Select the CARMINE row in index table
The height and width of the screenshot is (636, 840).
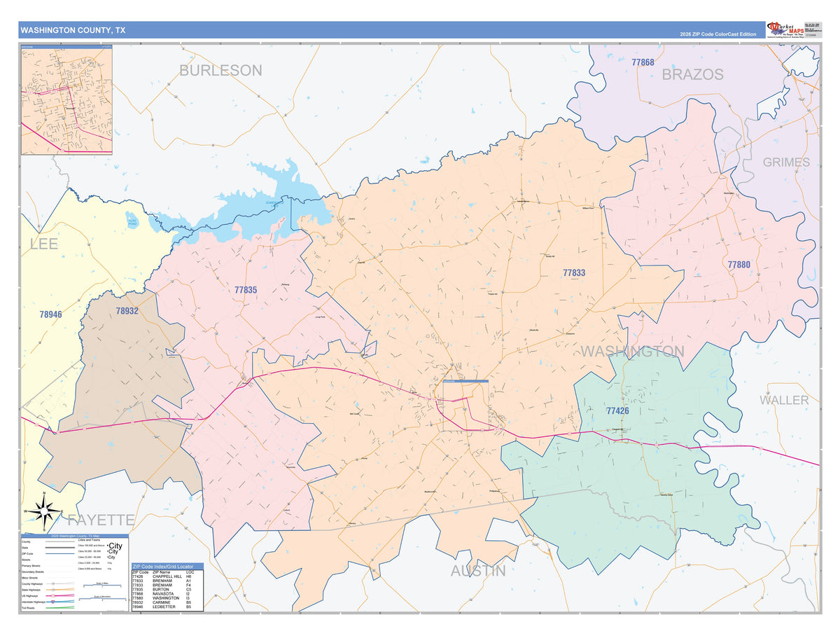167,602
